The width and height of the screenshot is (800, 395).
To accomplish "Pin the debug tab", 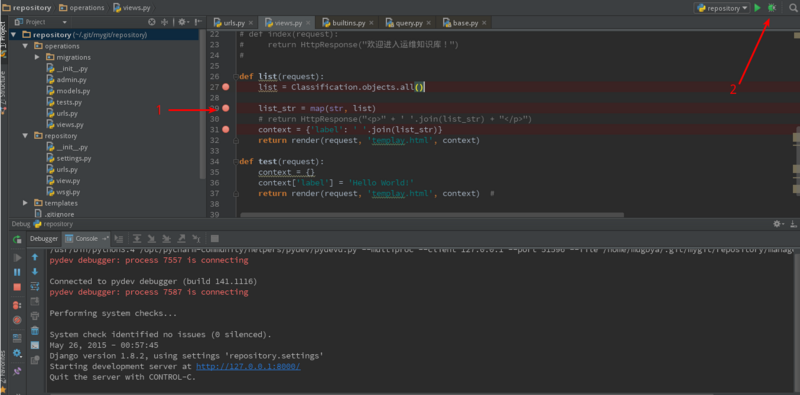I will (x=17, y=371).
